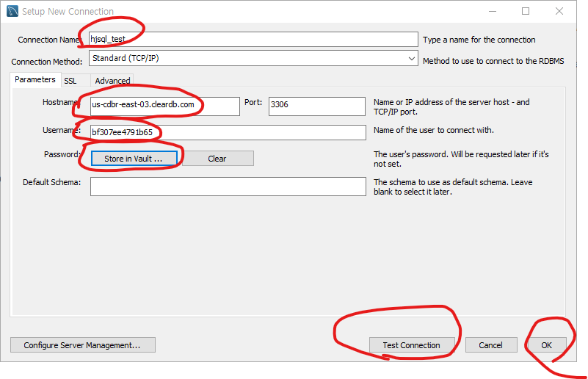588x379 pixels.
Task: Click the Port field showing 3306
Action: (317, 107)
